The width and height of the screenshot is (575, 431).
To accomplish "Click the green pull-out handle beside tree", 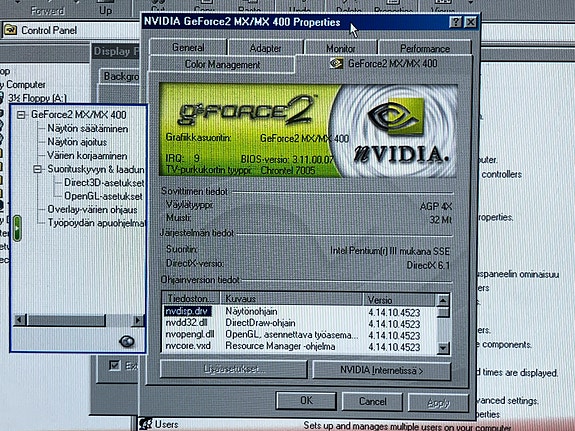I will (17, 228).
